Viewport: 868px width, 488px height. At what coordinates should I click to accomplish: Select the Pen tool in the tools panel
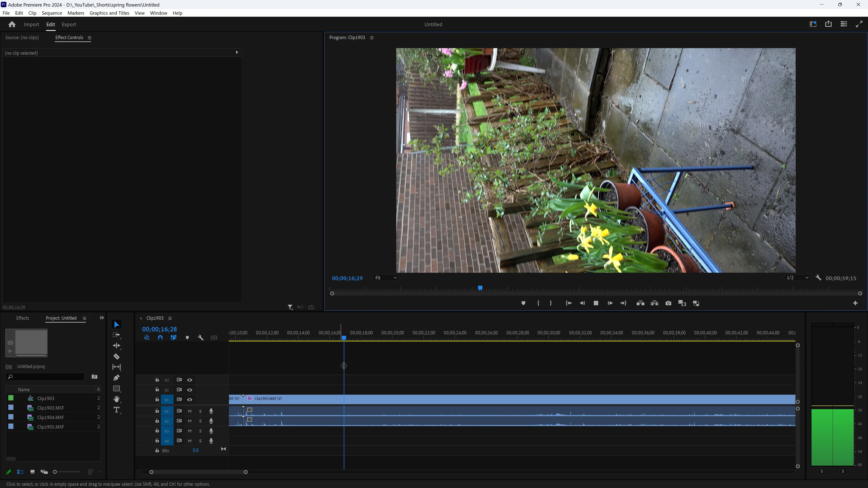point(116,378)
